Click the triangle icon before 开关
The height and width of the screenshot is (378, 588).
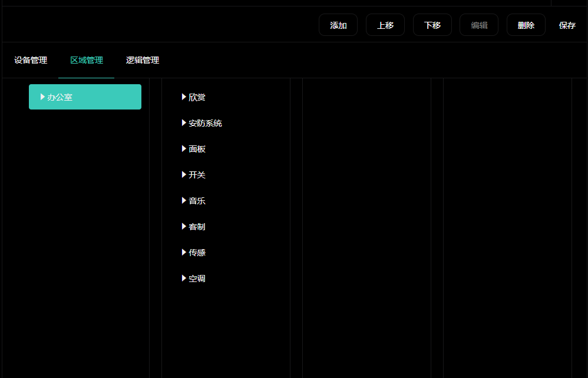coord(184,175)
